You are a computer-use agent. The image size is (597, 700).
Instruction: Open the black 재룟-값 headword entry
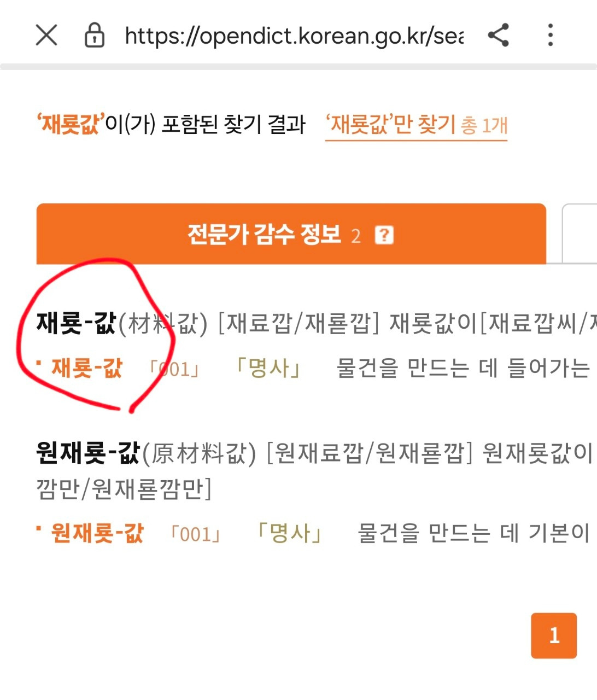point(77,323)
